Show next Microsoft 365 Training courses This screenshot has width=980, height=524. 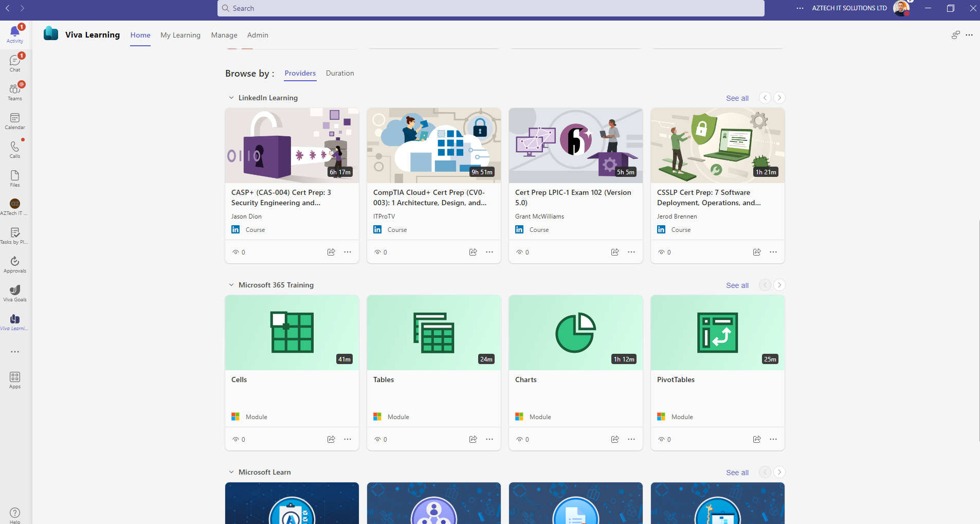click(x=779, y=284)
